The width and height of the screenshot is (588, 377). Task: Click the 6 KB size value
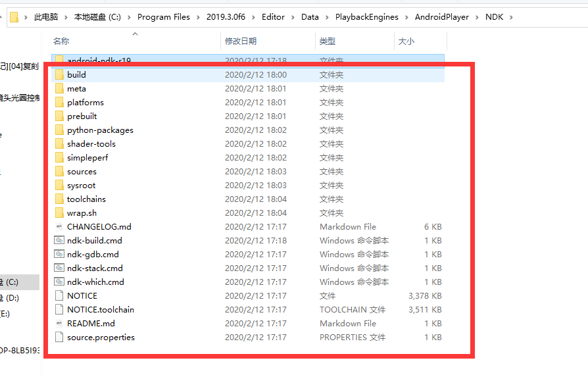[433, 226]
